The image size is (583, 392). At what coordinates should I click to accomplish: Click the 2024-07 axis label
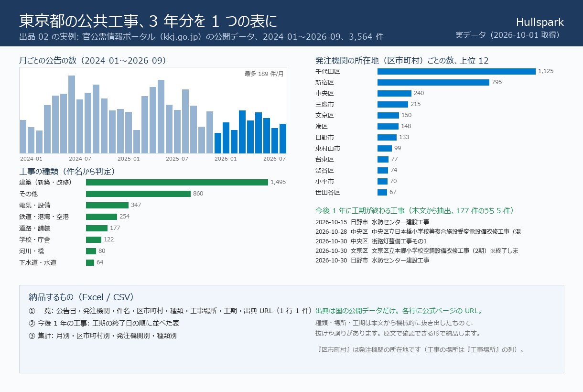tap(80, 159)
